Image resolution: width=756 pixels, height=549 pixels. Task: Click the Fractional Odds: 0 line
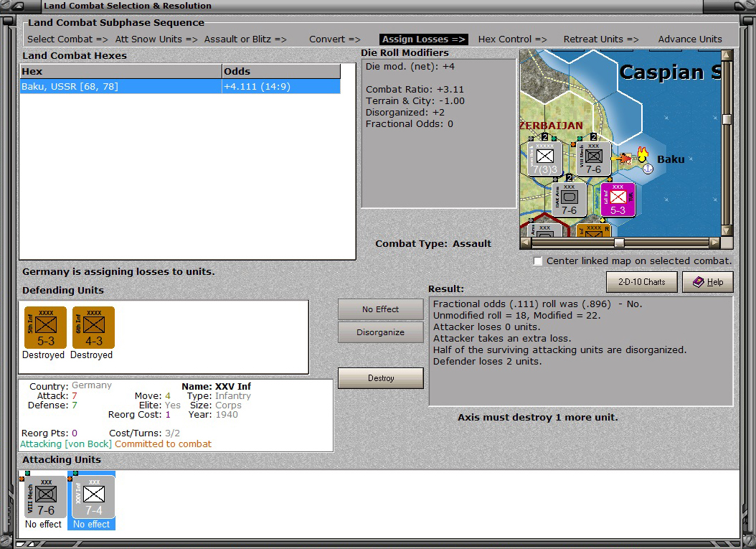(x=410, y=124)
